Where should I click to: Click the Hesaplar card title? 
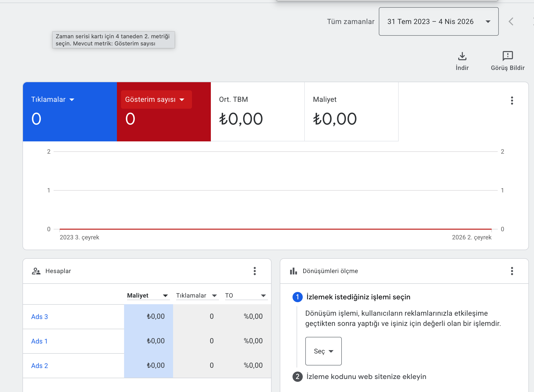click(58, 271)
